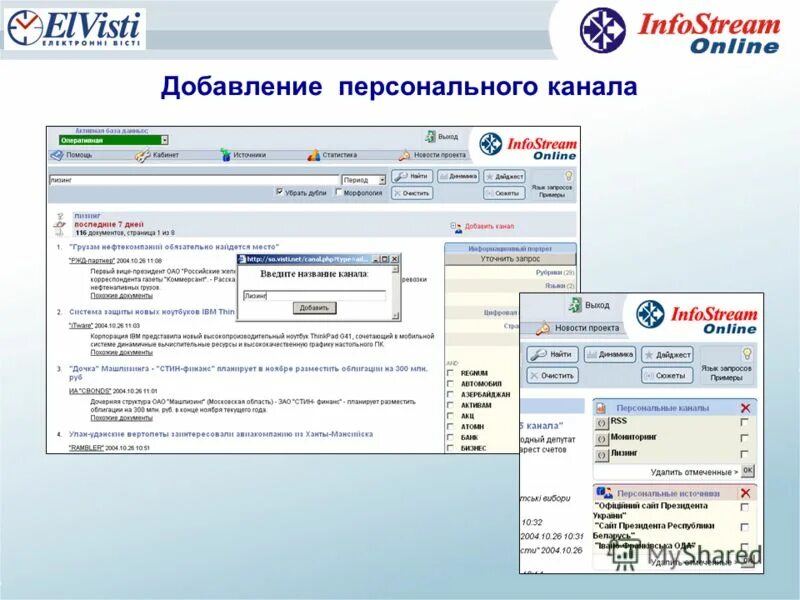This screenshot has height=600, width=800.
Task: Click OK next to Удалить отмеченные under channels
Action: pyautogui.click(x=747, y=470)
